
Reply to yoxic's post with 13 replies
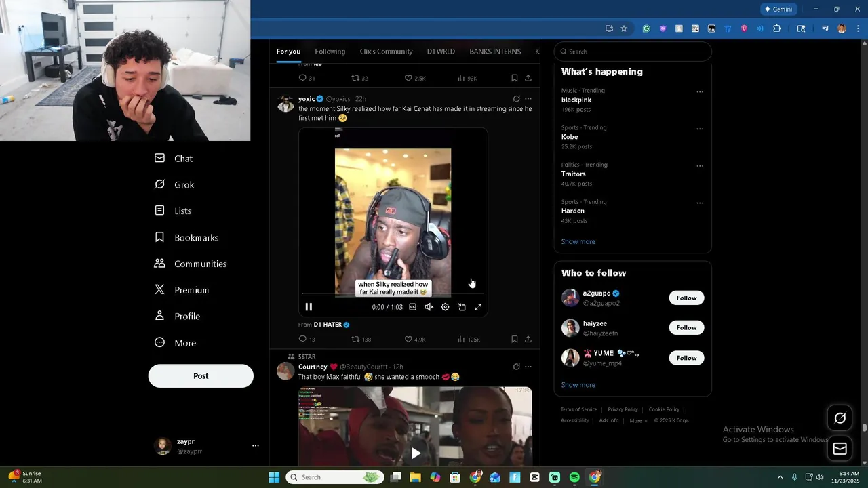[x=307, y=339]
